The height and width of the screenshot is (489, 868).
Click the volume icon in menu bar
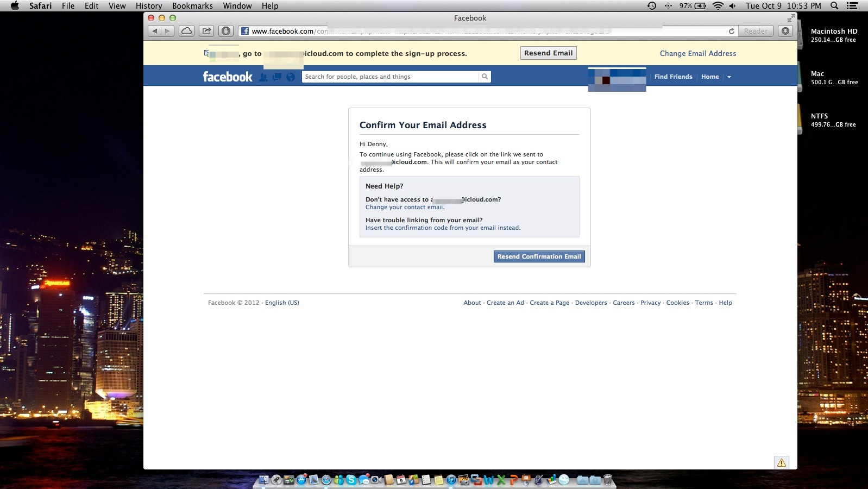click(x=733, y=6)
